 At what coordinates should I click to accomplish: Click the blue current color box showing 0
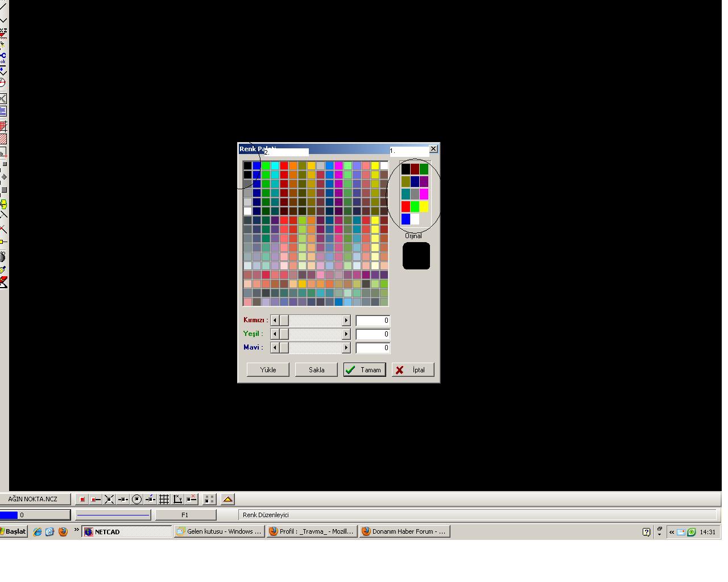click(x=35, y=515)
